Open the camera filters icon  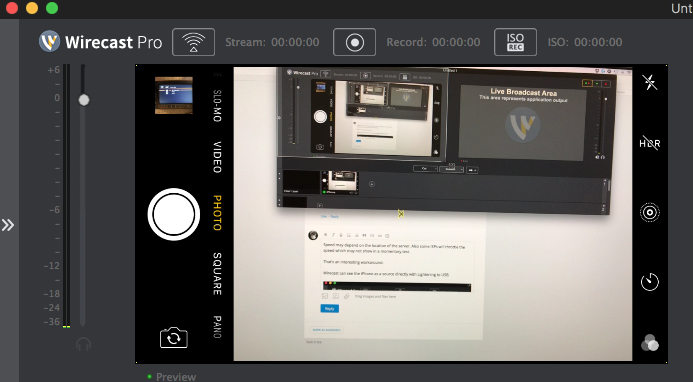[650, 343]
